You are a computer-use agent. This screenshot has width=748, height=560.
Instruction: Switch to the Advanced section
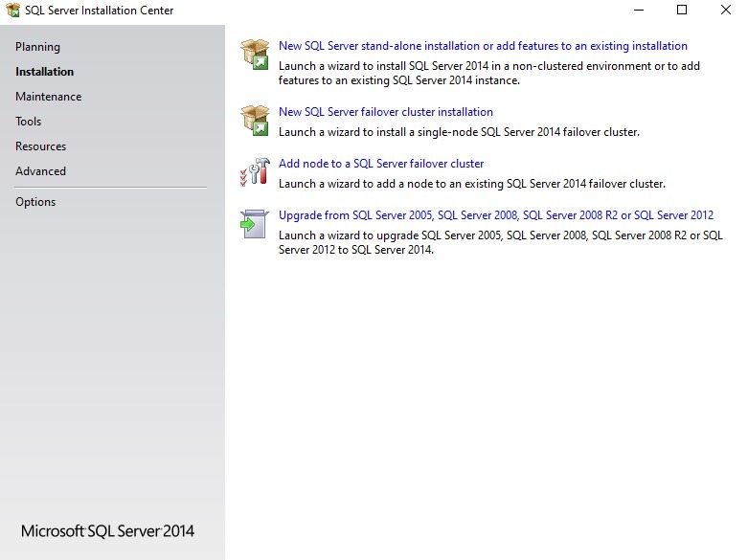coord(40,171)
